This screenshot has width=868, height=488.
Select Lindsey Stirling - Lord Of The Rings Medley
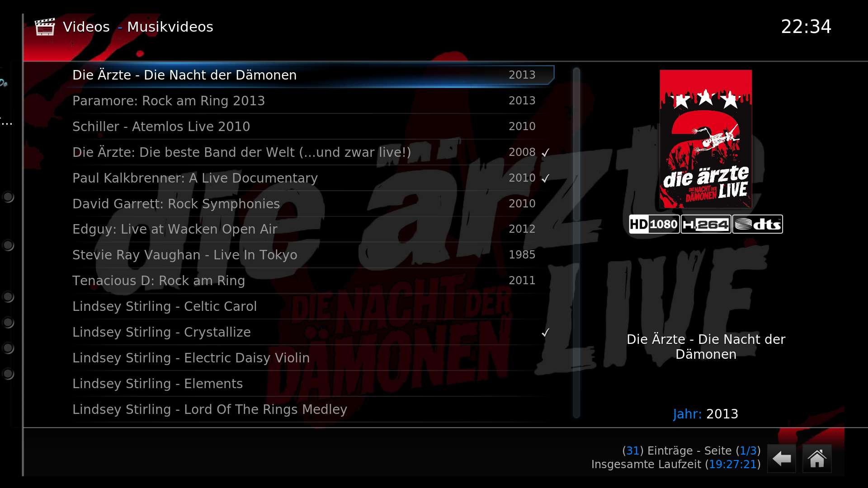click(312, 409)
